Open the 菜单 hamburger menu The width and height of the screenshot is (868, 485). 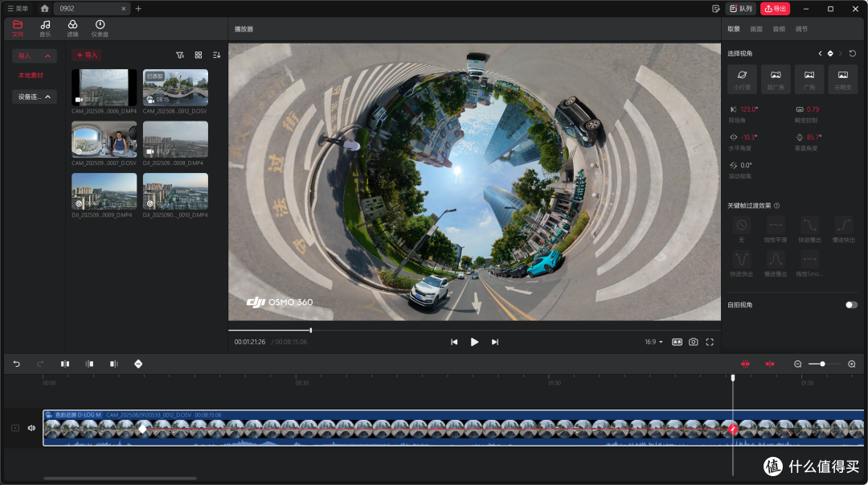pyautogui.click(x=18, y=8)
